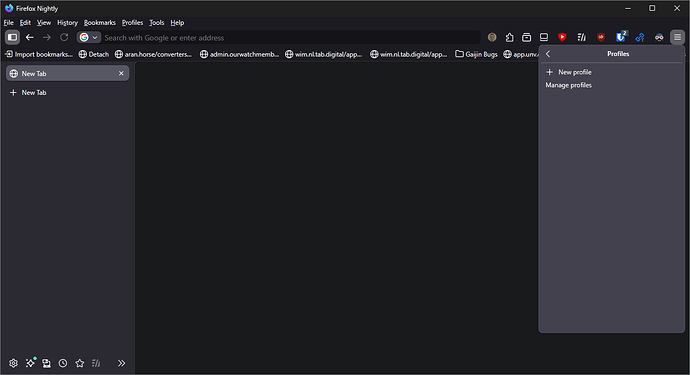This screenshot has width=690, height=375.
Task: Click the container tabs box icon
Action: pyautogui.click(x=526, y=37)
